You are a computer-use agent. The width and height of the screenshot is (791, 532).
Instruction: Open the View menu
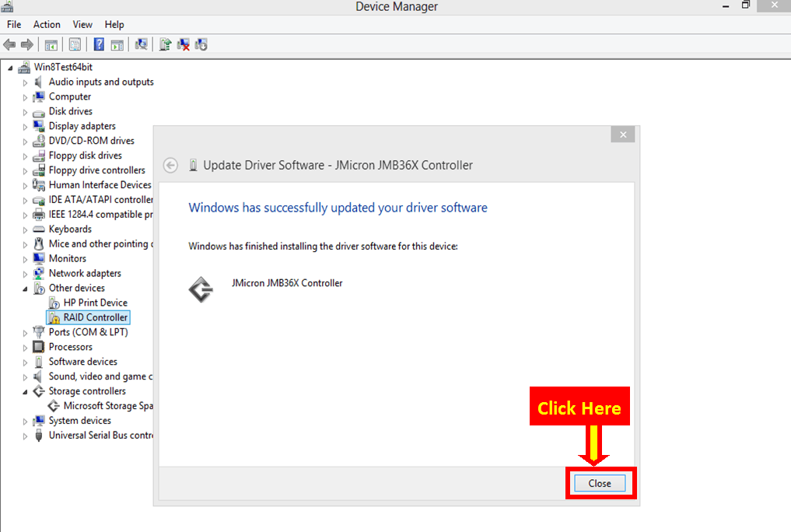[82, 25]
